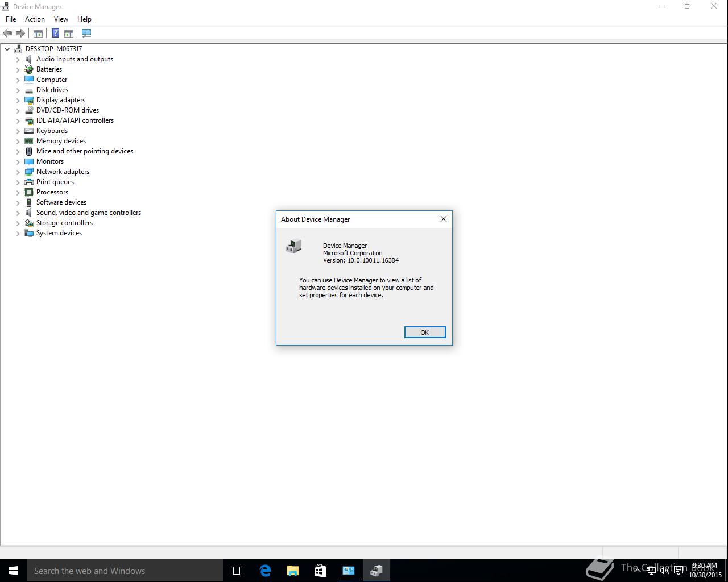
Task: Click the network tray icon
Action: pyautogui.click(x=651, y=571)
